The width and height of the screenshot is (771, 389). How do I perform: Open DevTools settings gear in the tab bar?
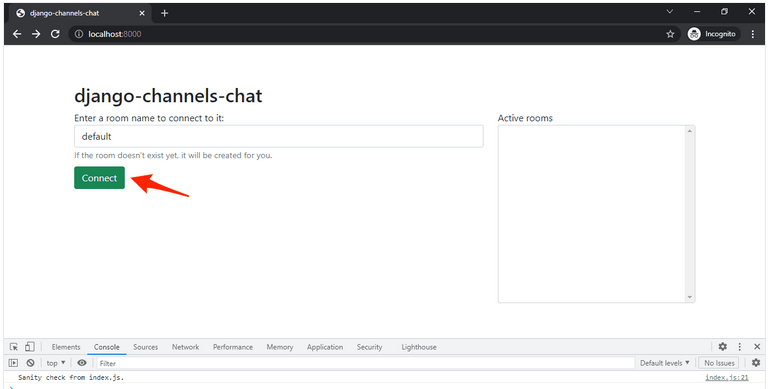click(722, 347)
